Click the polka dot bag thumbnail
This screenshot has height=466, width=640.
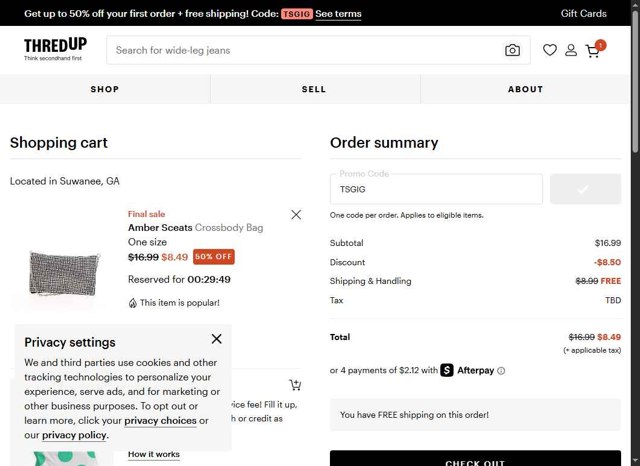pyautogui.click(x=65, y=458)
